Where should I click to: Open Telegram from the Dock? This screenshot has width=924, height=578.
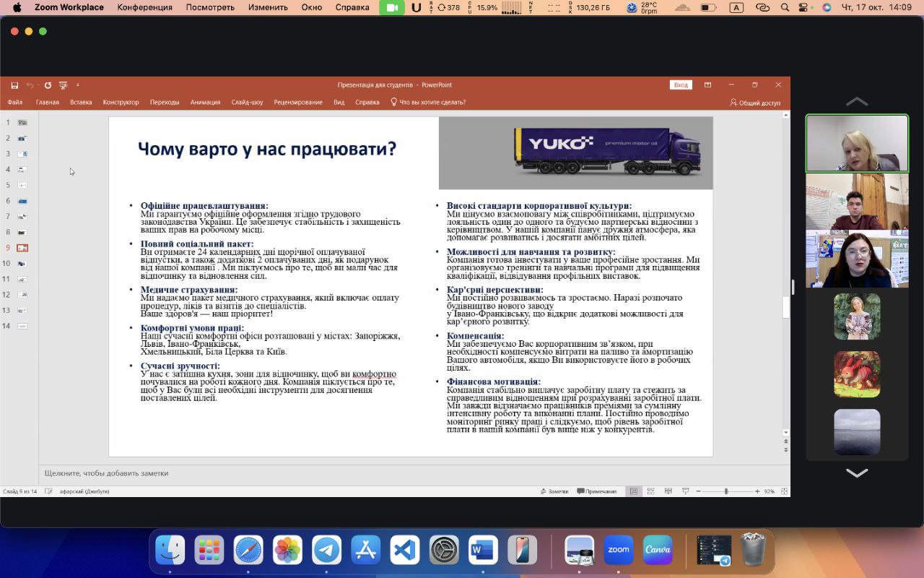(x=326, y=551)
